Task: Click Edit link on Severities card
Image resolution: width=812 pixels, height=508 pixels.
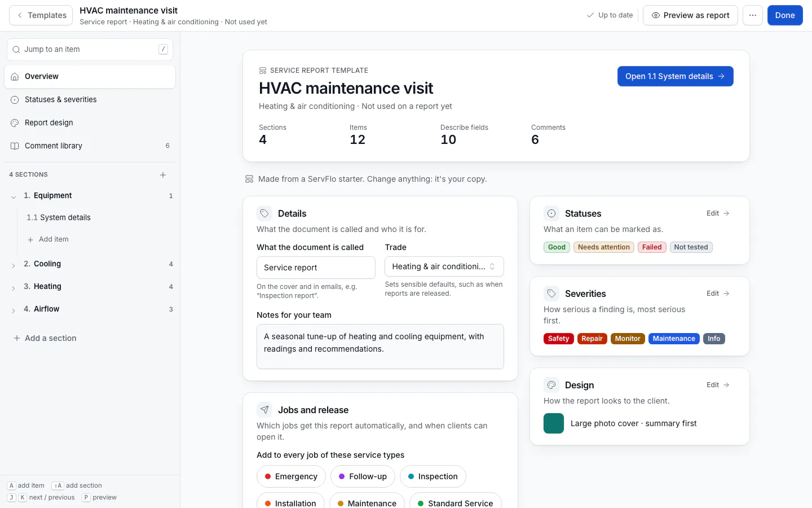Action: (718, 294)
